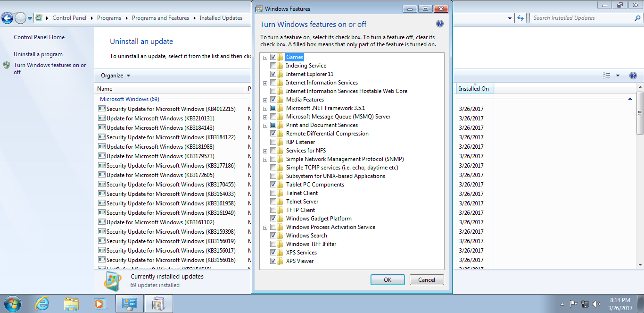Open Internet Explorer from the taskbar
The image size is (644, 313).
pos(42,304)
